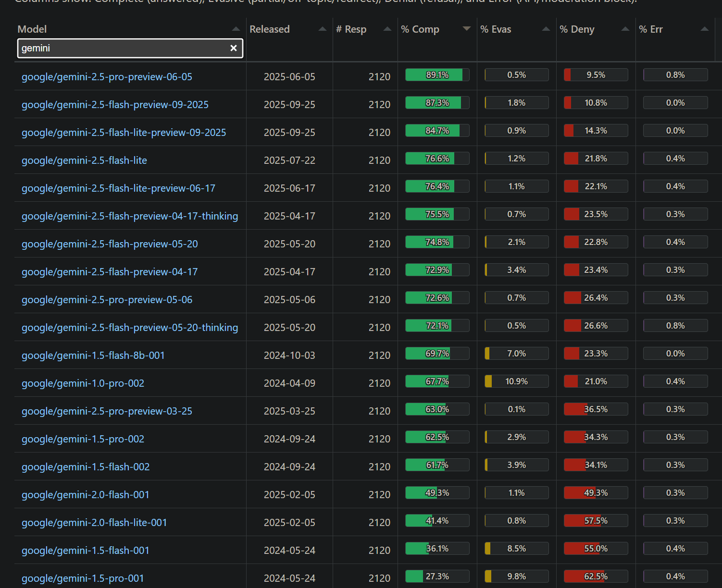Click the 7.0% evasive value
This screenshot has height=588, width=722.
tap(517, 354)
